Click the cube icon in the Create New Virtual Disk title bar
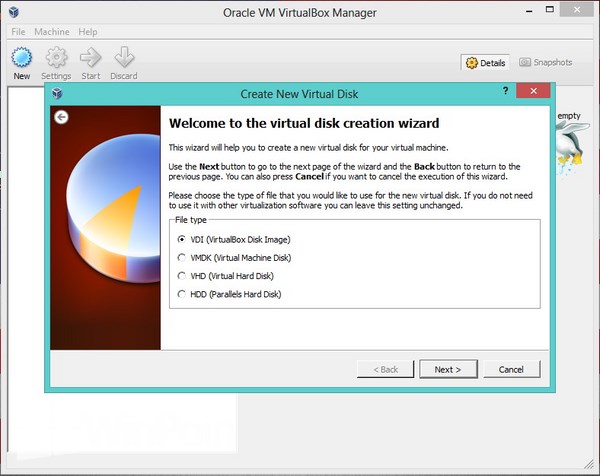The image size is (600, 476). [x=57, y=93]
